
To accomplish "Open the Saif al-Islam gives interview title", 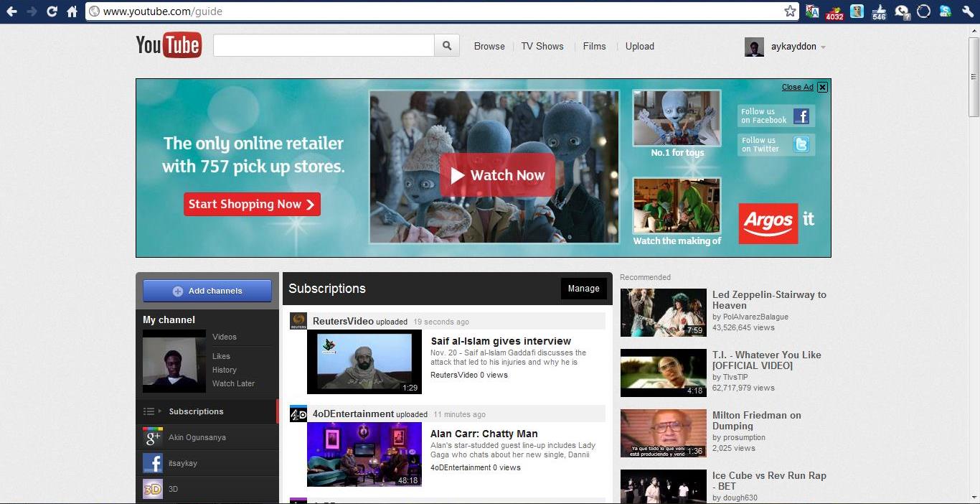I will point(501,341).
